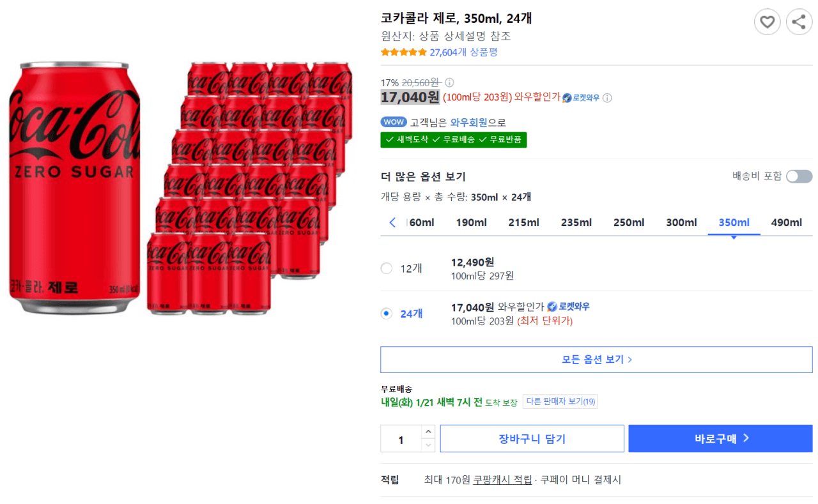
Task: Open 27,604개 상품평 reviews link
Action: pos(463,52)
